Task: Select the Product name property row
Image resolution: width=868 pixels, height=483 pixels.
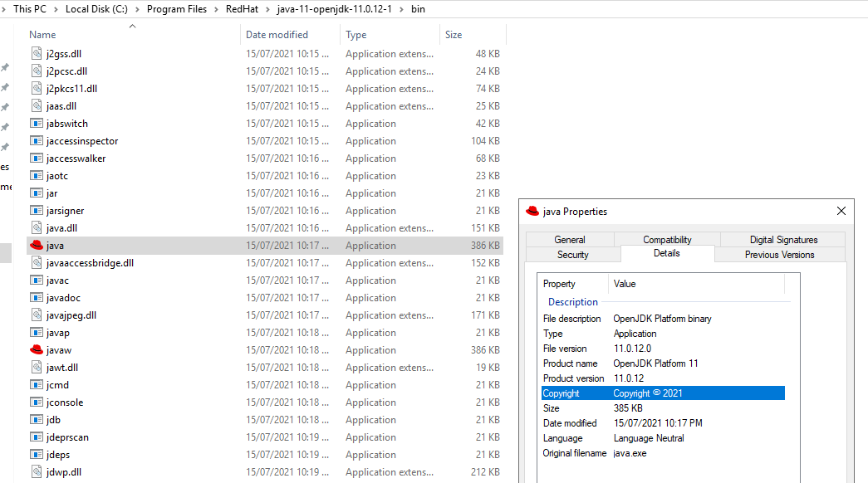Action: click(x=663, y=363)
